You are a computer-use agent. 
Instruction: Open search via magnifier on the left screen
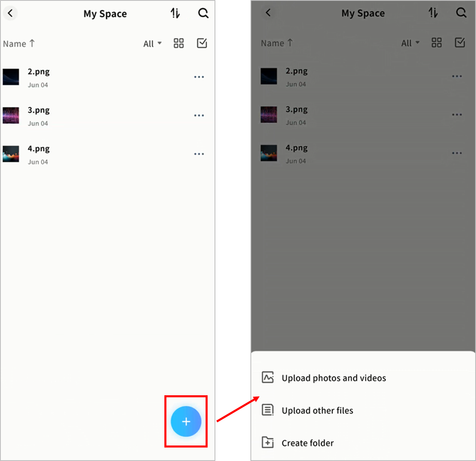(x=203, y=13)
